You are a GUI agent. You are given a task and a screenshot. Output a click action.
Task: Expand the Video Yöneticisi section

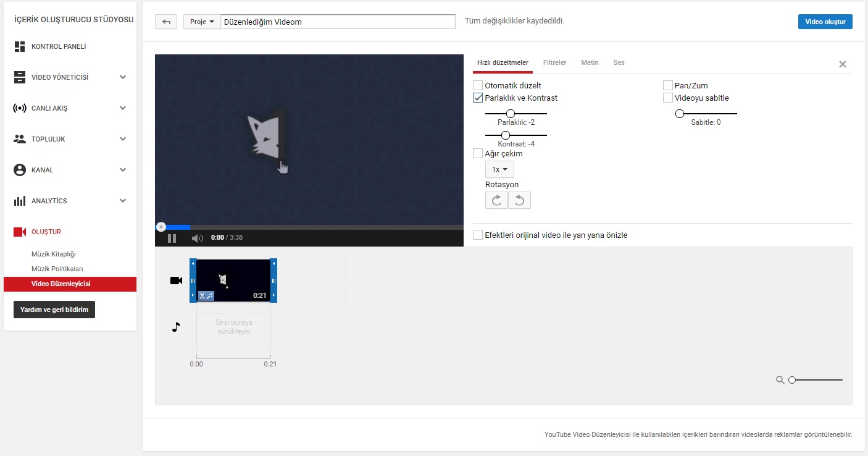pos(123,77)
